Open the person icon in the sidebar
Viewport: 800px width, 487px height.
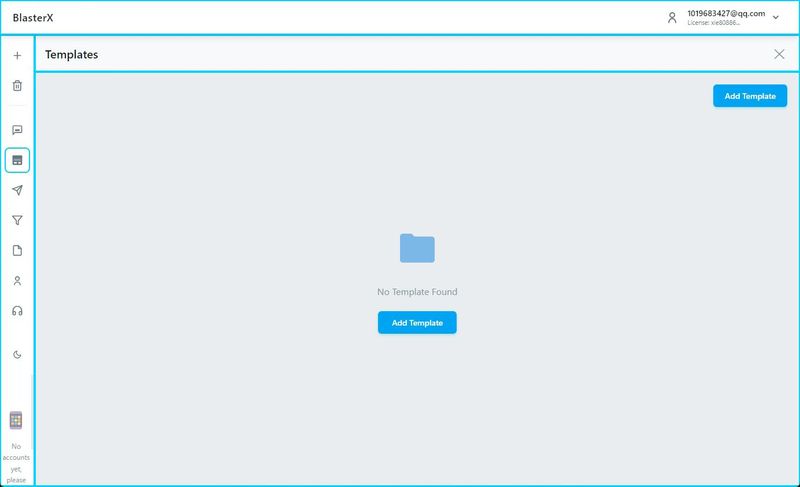[17, 280]
